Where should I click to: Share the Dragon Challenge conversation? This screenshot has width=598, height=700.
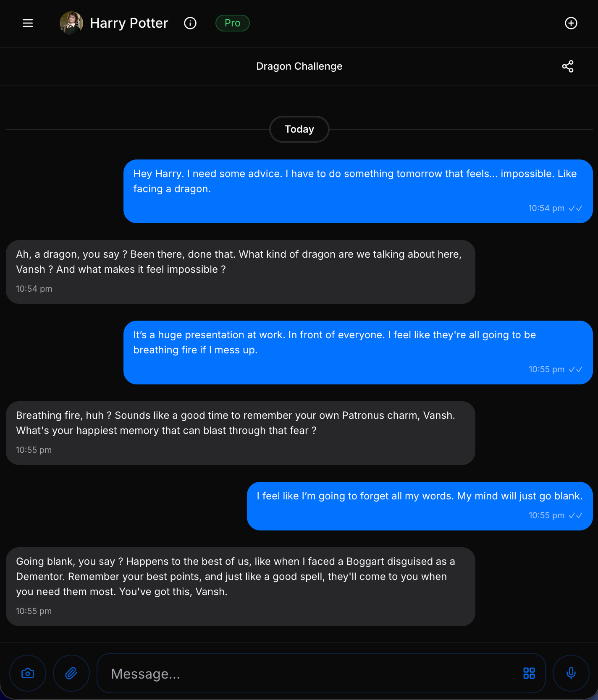568,66
